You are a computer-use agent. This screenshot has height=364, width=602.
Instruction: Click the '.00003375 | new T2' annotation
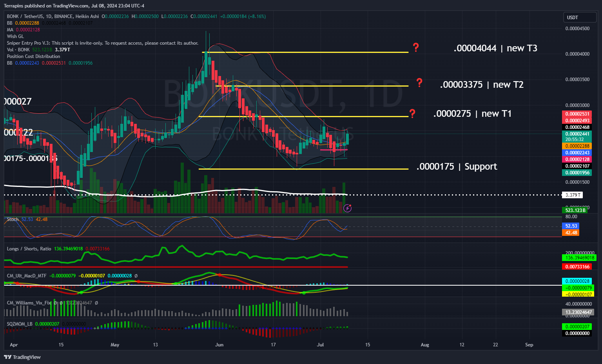tap(482, 85)
